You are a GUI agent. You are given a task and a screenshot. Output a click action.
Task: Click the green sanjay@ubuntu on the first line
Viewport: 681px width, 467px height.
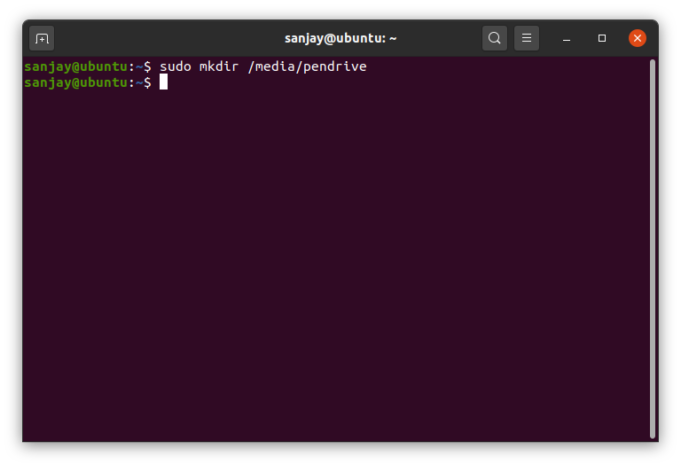(x=76, y=67)
